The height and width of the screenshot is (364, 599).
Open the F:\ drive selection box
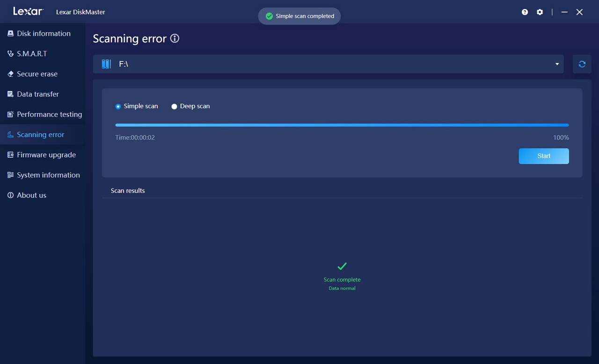pos(328,64)
